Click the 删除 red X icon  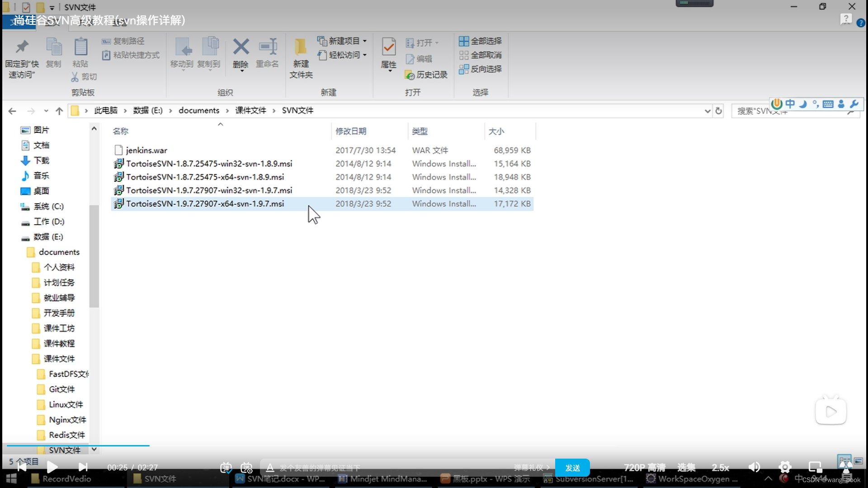(x=241, y=47)
